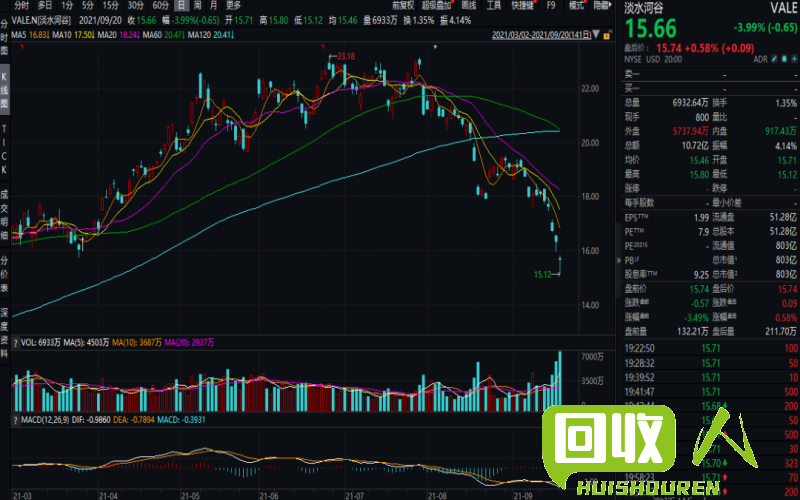Click the VALE.N[淡水河谷] chart title
This screenshot has height=500, width=800.
pyautogui.click(x=41, y=20)
